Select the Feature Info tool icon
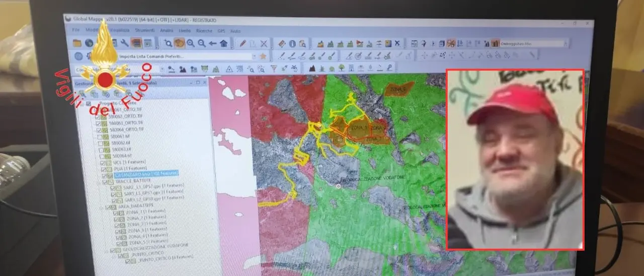This screenshot has width=644, height=276. coord(292,44)
